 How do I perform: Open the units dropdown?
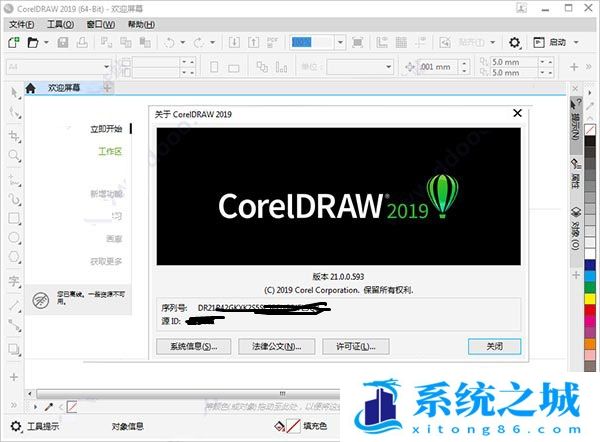389,67
